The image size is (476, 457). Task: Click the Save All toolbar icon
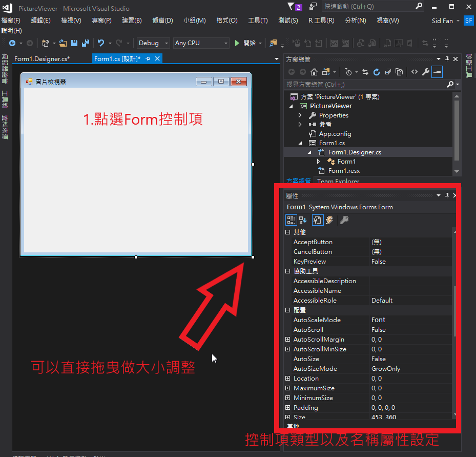click(85, 43)
